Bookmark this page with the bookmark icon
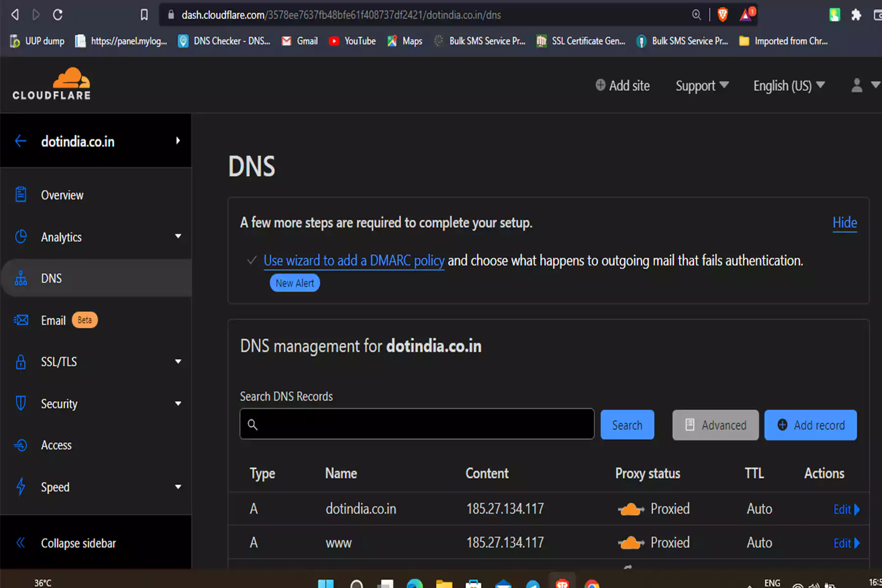The height and width of the screenshot is (588, 882). pos(144,15)
